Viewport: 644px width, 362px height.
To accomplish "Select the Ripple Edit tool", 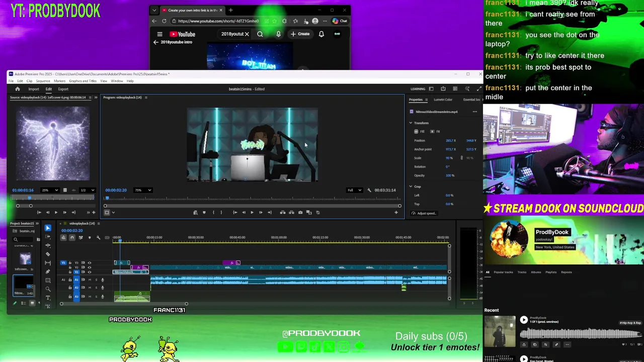I will click(48, 245).
